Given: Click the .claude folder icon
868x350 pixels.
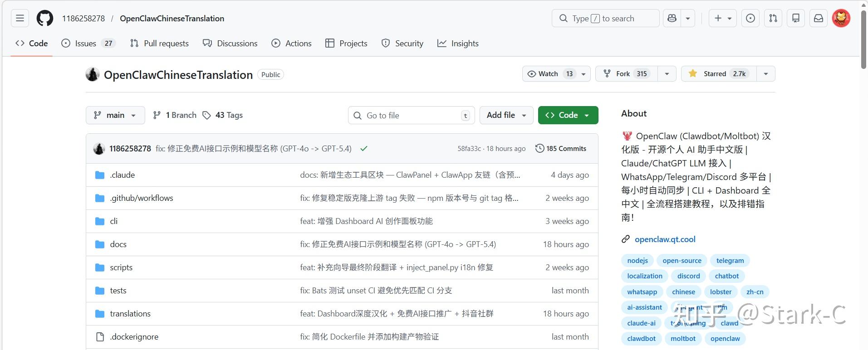Looking at the screenshot, I should tap(100, 175).
